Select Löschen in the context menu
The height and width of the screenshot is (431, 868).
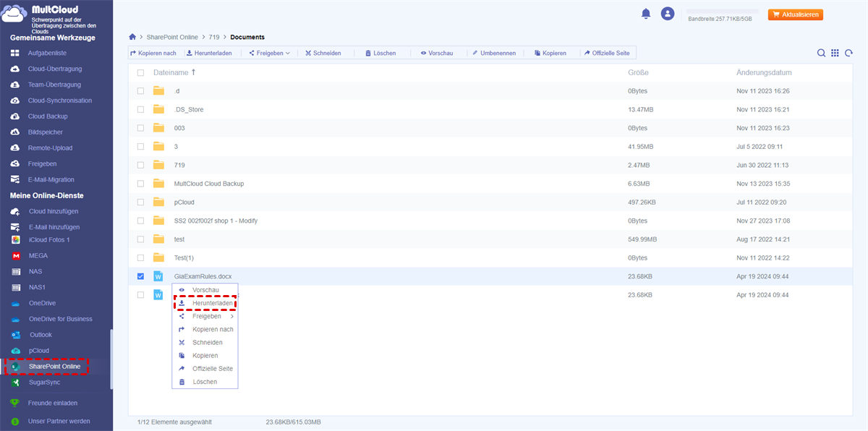204,382
